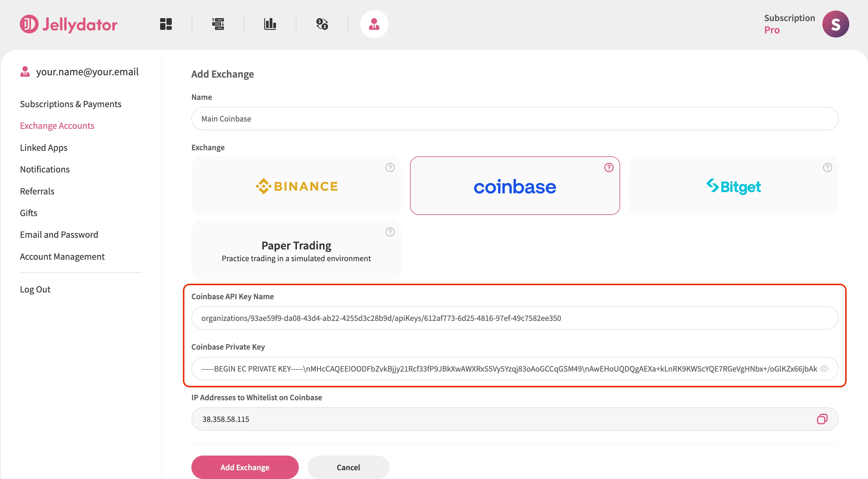Open Notifications settings in sidebar
868x479 pixels.
coord(45,169)
